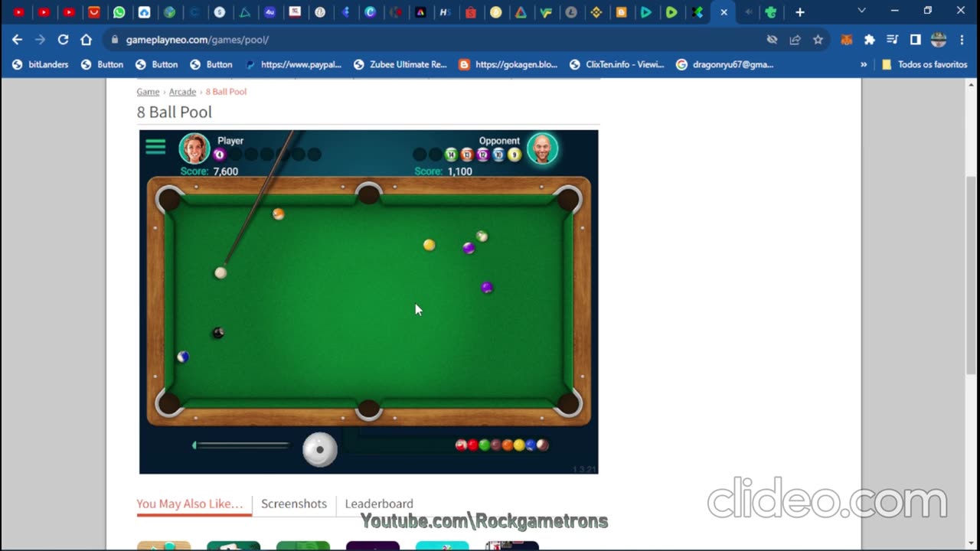Viewport: 980px width, 551px height.
Task: Open the media controls icon
Action: pyautogui.click(x=893, y=40)
